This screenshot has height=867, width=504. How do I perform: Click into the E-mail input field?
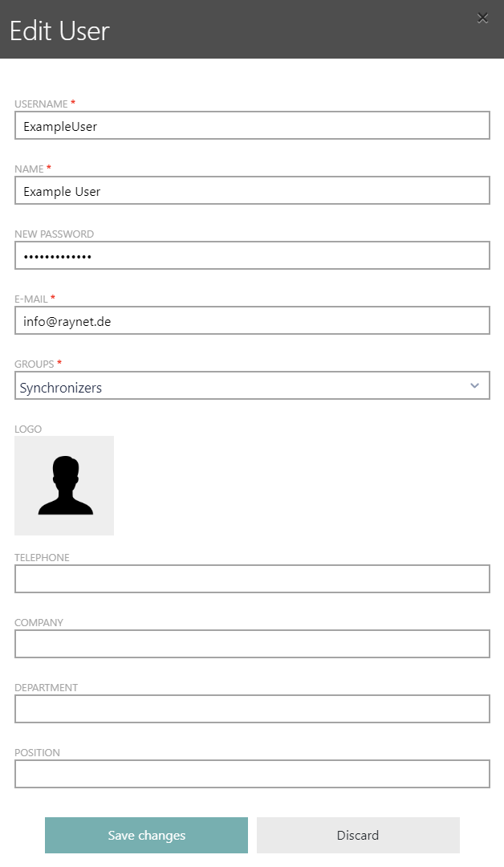(x=252, y=321)
